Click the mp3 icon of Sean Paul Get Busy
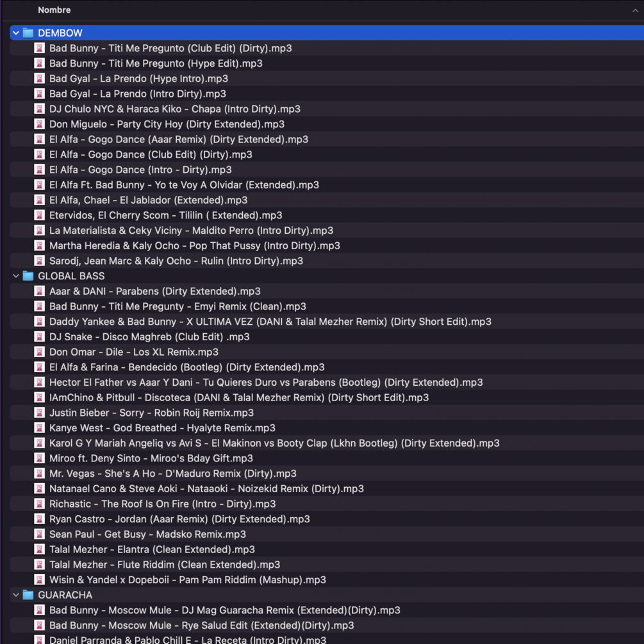Viewport: 644px width, 644px height. point(40,534)
